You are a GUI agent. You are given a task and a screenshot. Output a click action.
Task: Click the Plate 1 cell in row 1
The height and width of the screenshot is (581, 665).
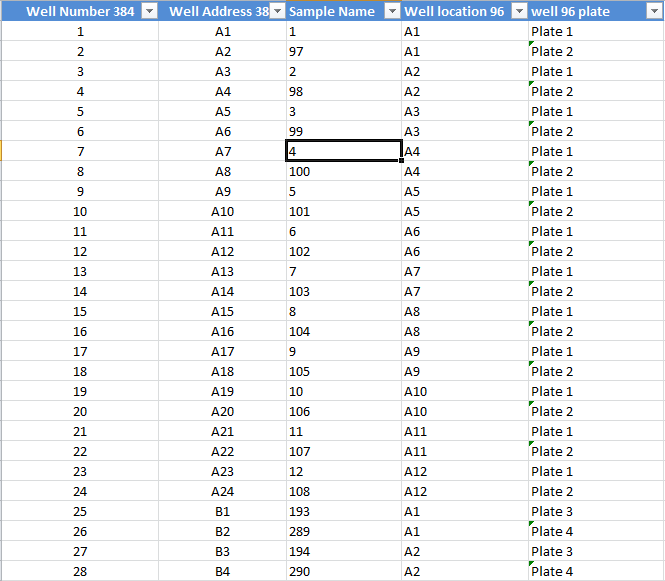pos(596,31)
